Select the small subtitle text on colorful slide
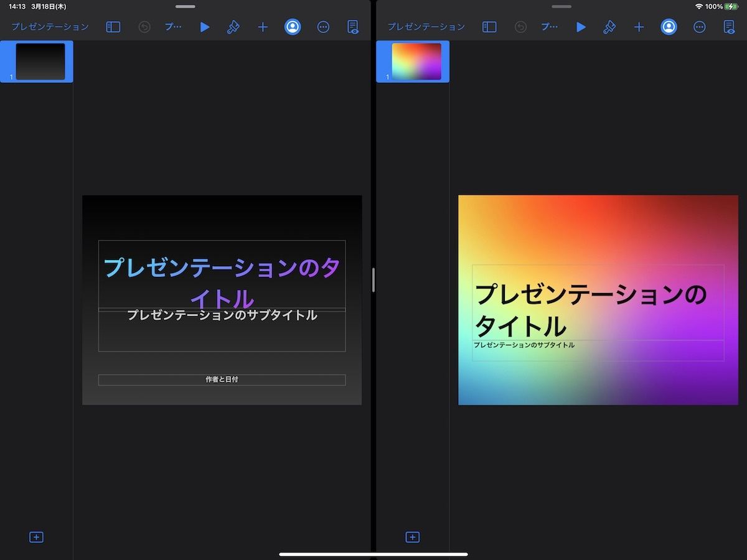 [x=524, y=345]
